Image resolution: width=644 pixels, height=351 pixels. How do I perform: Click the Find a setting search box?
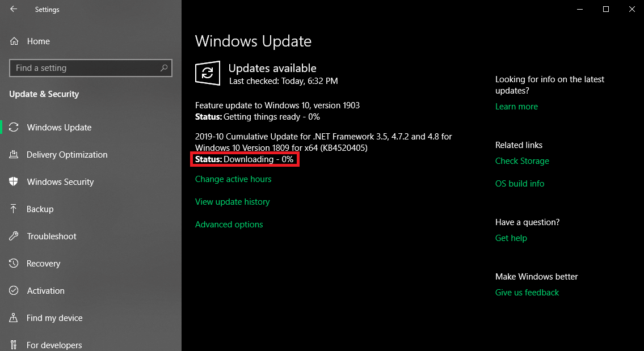[x=85, y=68]
